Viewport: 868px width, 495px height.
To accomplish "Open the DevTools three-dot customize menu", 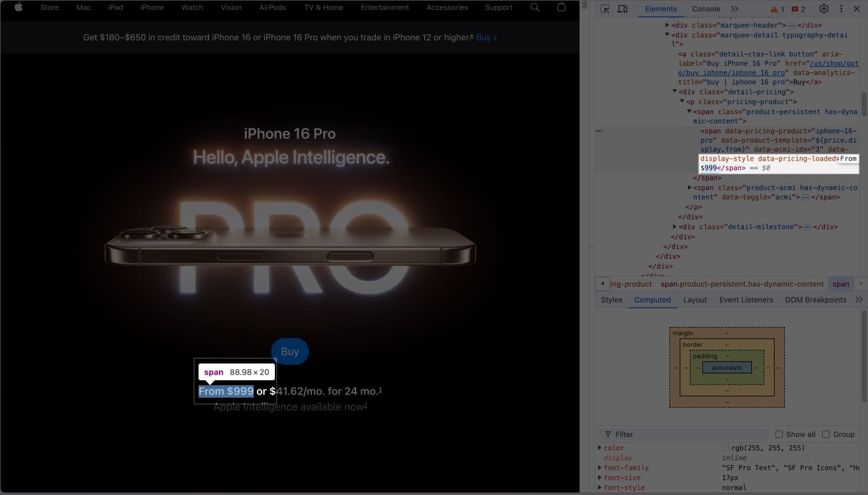I will pos(841,9).
